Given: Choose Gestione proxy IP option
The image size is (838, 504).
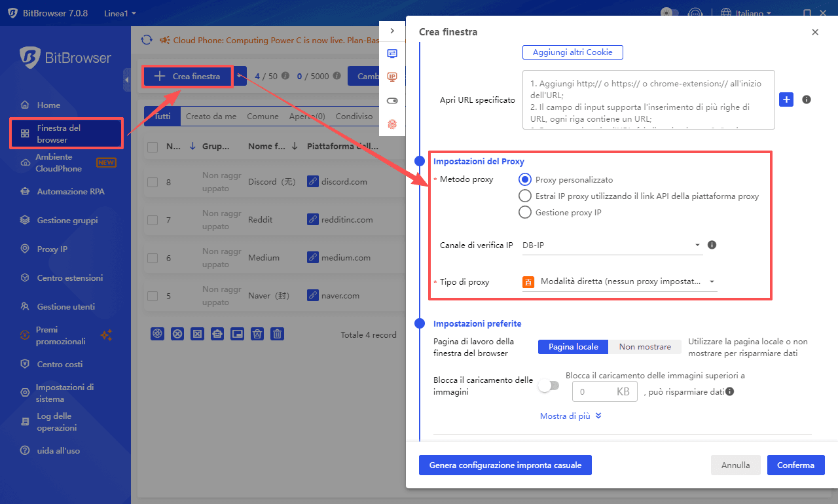Looking at the screenshot, I should pos(524,211).
